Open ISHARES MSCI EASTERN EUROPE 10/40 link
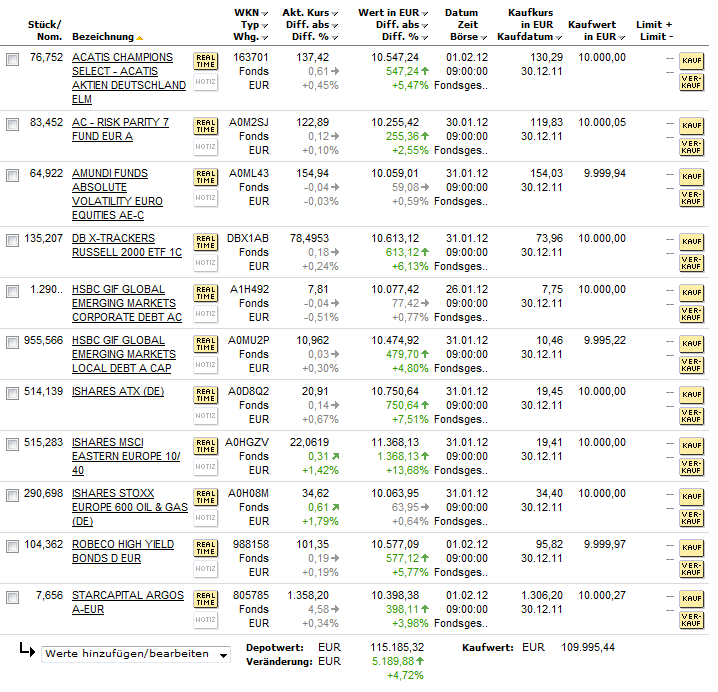This screenshot has height=692, width=718. pos(126,456)
